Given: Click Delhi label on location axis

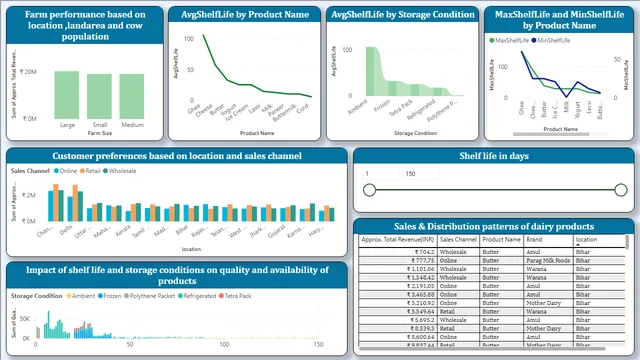Looking at the screenshot, I should point(66,229).
